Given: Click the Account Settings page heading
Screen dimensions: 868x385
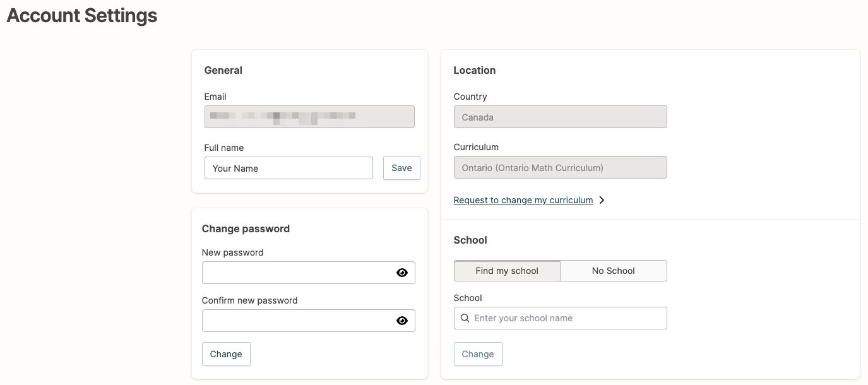Looking at the screenshot, I should pos(82,15).
